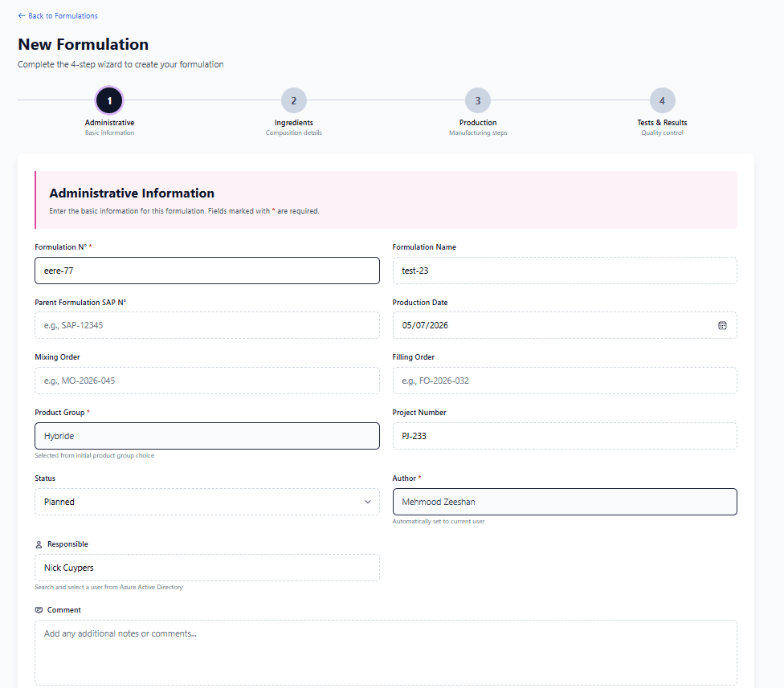This screenshot has width=784, height=688.
Task: Click the Responsible label text
Action: tap(67, 544)
